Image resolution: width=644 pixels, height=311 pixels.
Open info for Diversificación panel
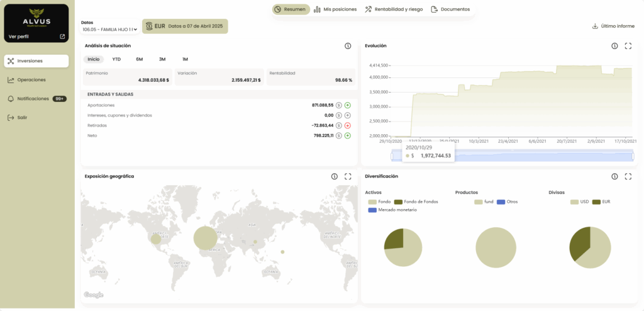point(614,176)
